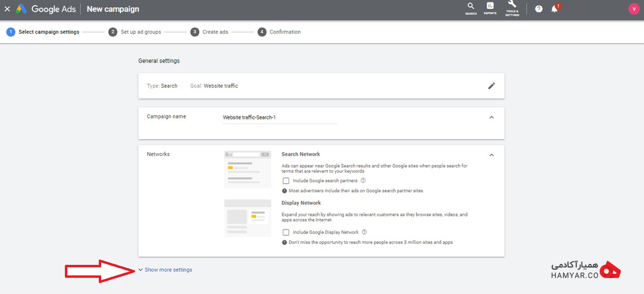The height and width of the screenshot is (294, 644).
Task: Click the Networks section label
Action: click(158, 154)
